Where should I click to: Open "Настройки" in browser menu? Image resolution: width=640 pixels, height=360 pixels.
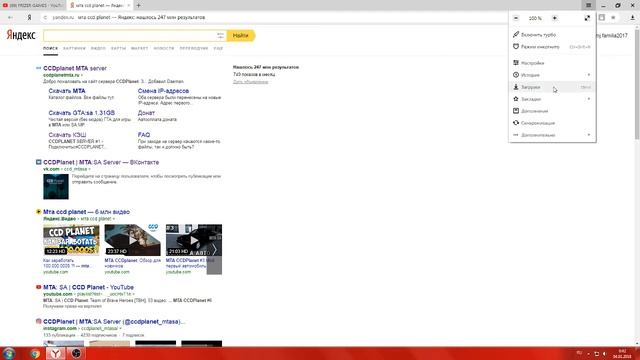[x=552, y=63]
